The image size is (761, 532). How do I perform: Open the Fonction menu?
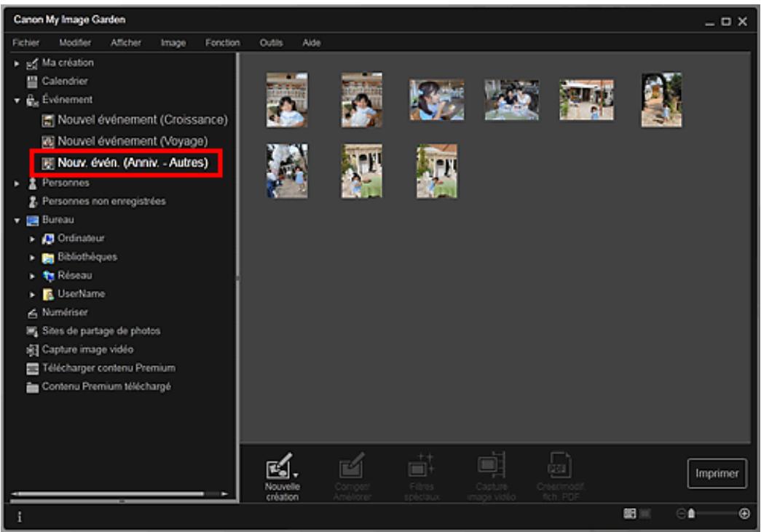tap(222, 43)
